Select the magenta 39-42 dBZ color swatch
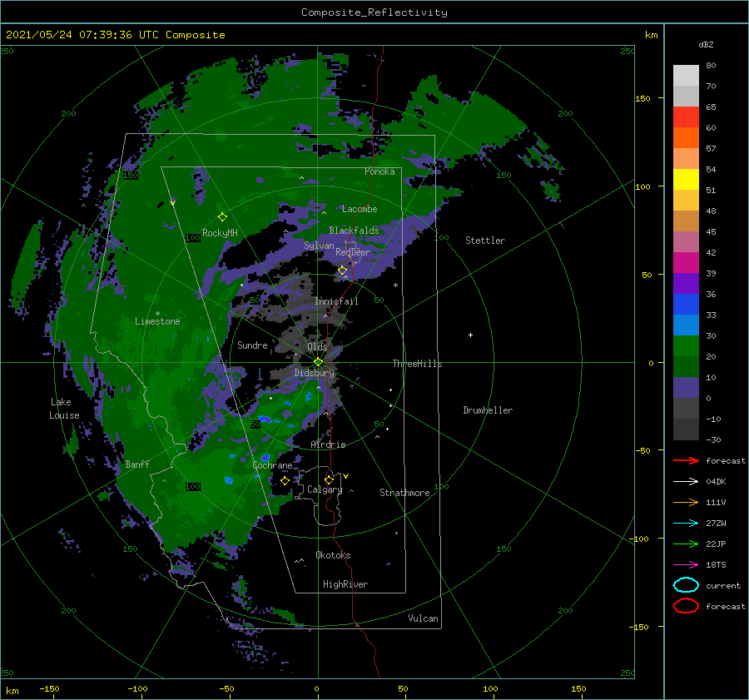This screenshot has height=700, width=749. click(686, 263)
